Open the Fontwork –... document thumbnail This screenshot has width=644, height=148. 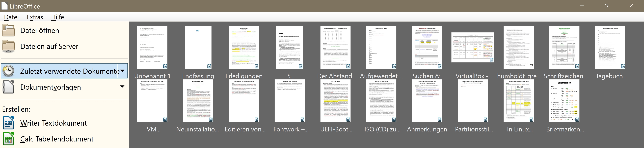click(x=289, y=101)
